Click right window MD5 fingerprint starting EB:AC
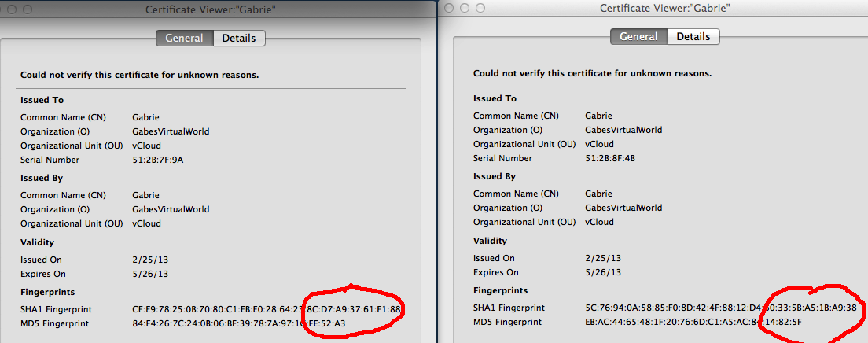Screen dimensions: 868x343 tap(693, 322)
